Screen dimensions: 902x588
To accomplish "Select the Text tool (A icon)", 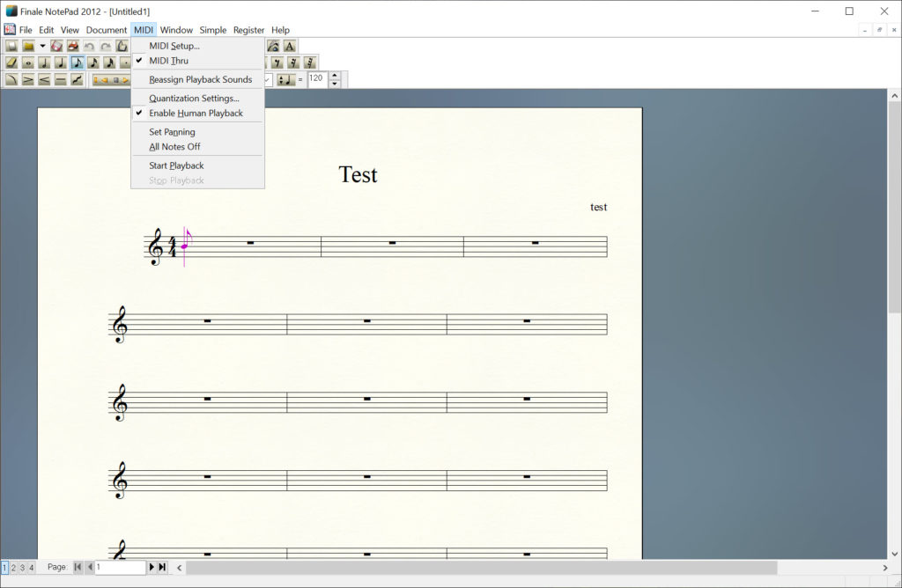I will (x=289, y=46).
